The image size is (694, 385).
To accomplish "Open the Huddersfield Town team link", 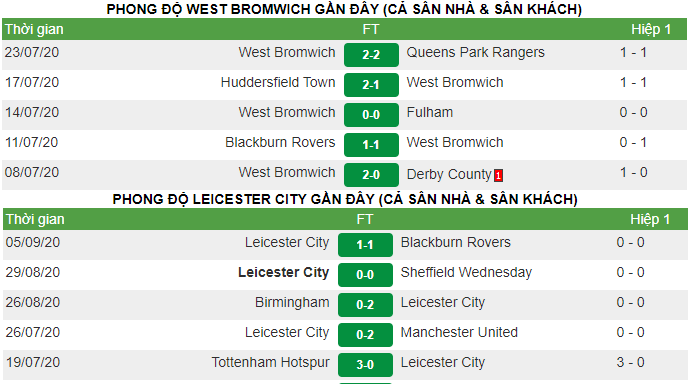I will coord(278,82).
